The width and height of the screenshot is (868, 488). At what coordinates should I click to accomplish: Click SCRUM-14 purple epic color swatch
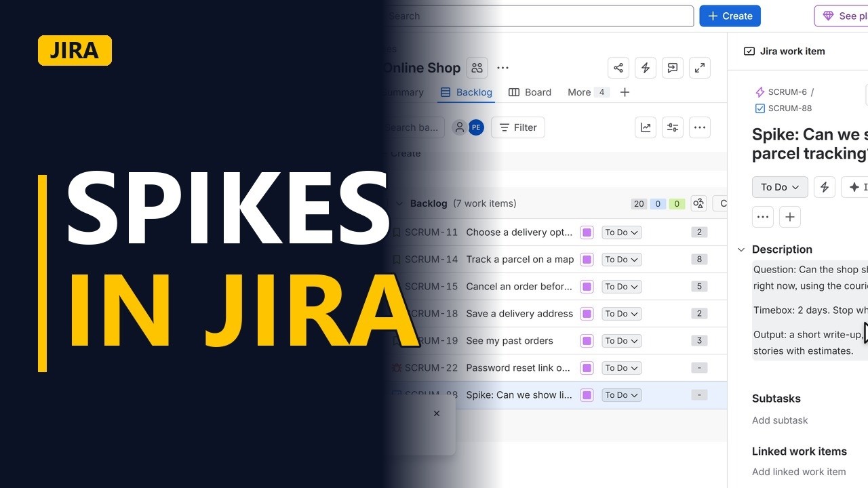pos(587,260)
